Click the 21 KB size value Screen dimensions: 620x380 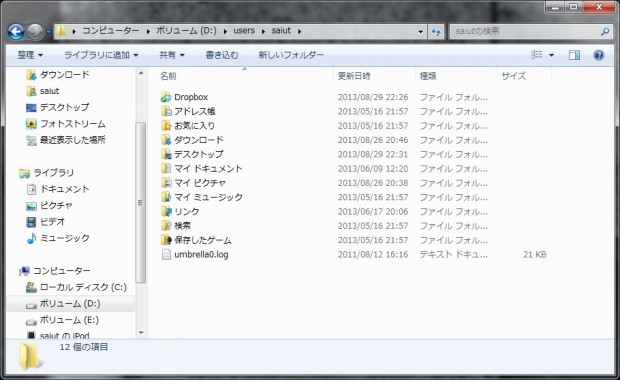535,254
